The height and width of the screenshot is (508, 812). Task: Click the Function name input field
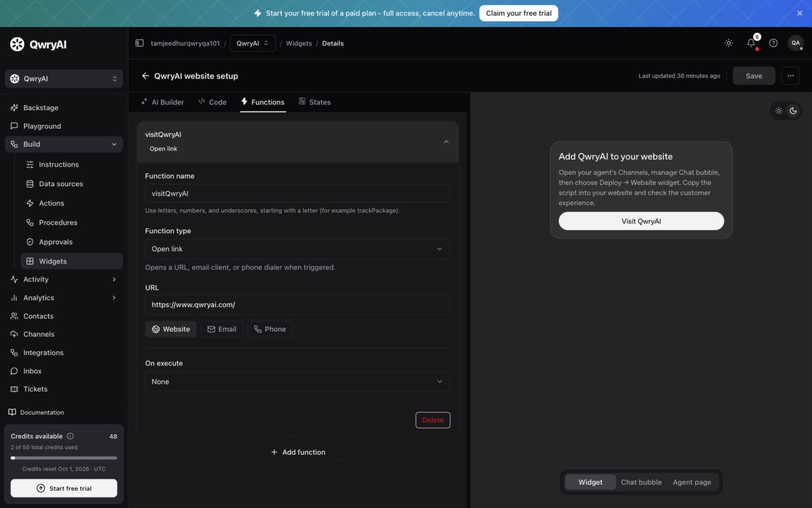(x=297, y=194)
